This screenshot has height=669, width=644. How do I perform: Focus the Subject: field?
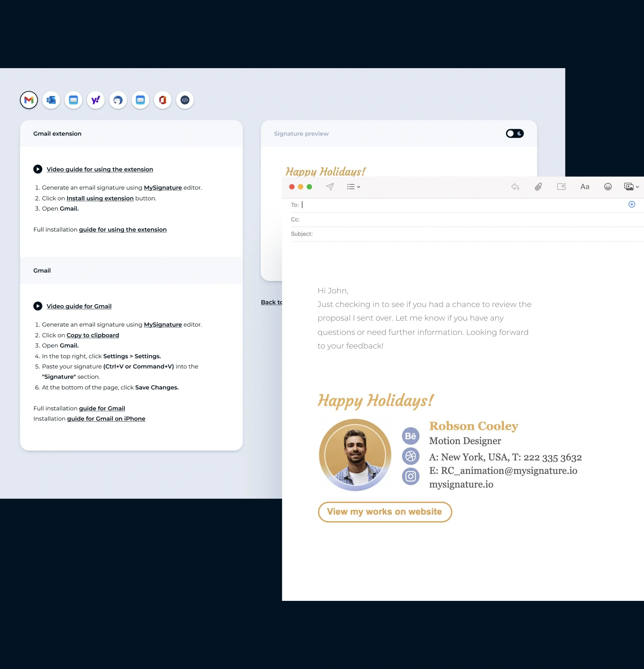point(467,234)
